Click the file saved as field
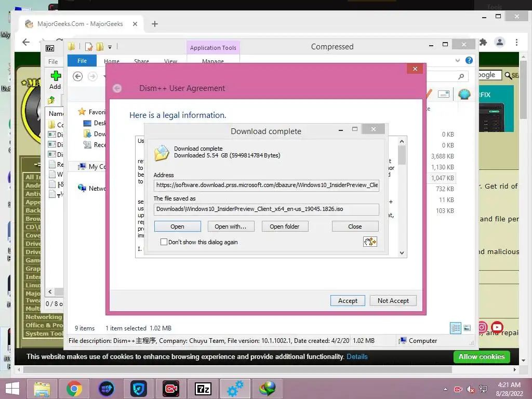Viewport: 532px width, 399px height. (x=267, y=209)
